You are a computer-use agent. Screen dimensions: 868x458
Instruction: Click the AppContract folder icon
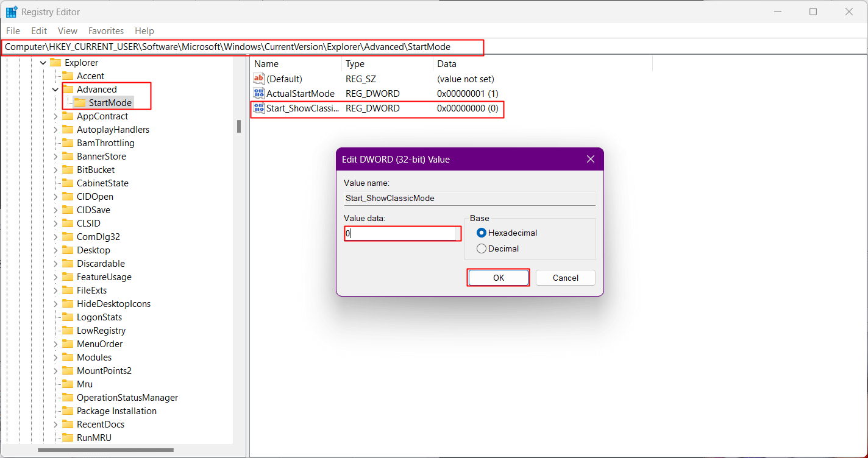(x=68, y=116)
